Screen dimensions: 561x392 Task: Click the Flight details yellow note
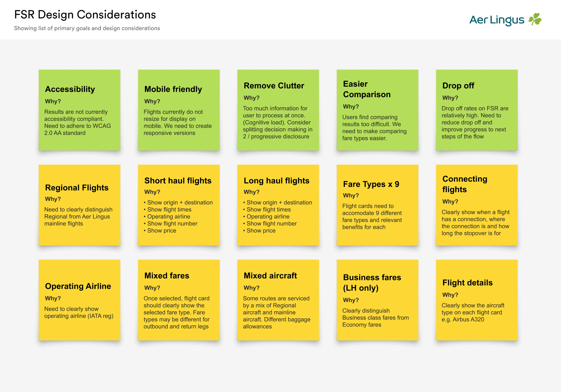tap(477, 300)
